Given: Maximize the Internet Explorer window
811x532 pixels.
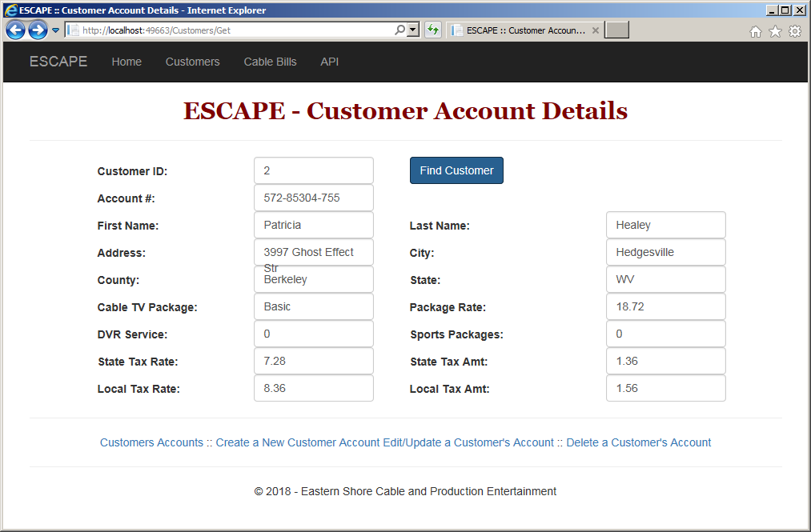Looking at the screenshot, I should [x=785, y=10].
